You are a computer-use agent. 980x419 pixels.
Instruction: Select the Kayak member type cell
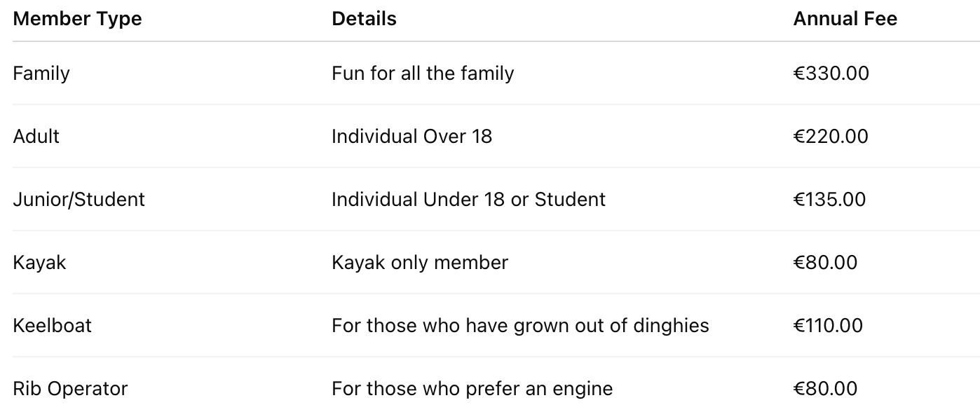tap(39, 262)
